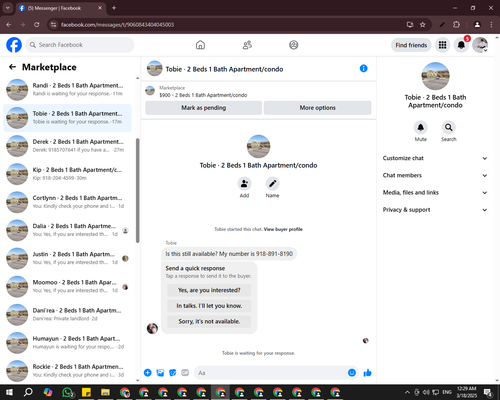Show hidden system tray icons
Screen dimensions: 500x400
click(407, 392)
